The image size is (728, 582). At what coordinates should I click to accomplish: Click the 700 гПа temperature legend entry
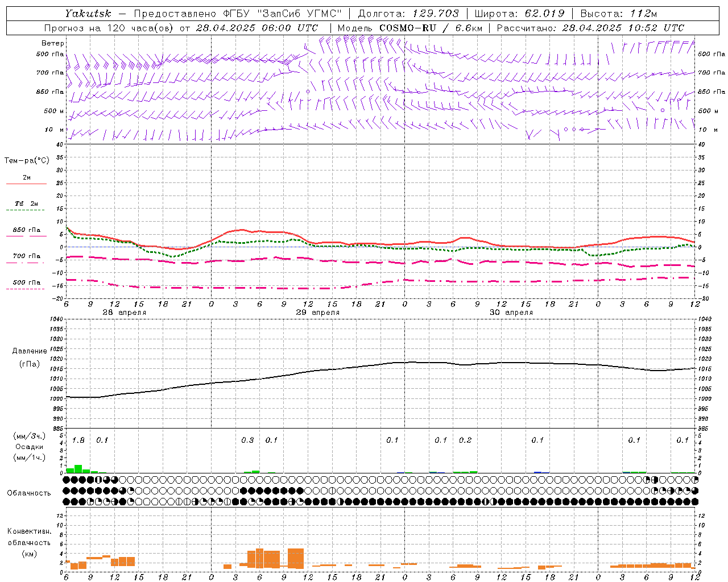(27, 256)
